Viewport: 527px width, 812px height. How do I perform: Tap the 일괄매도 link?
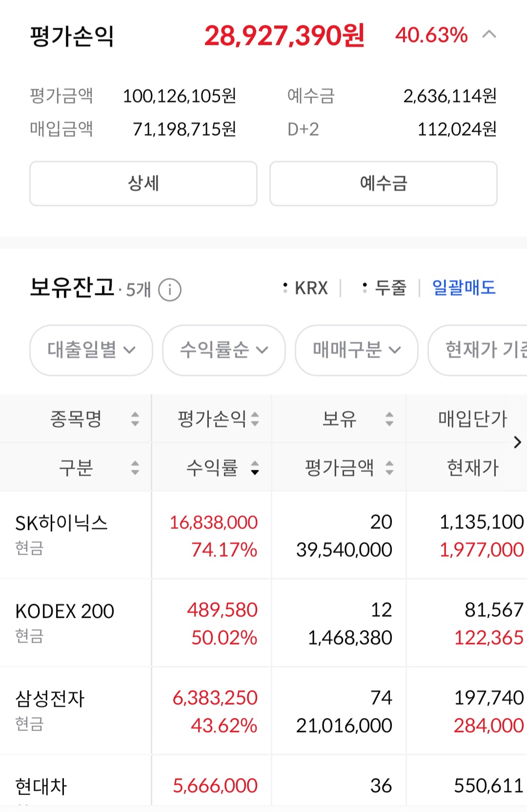click(x=464, y=288)
